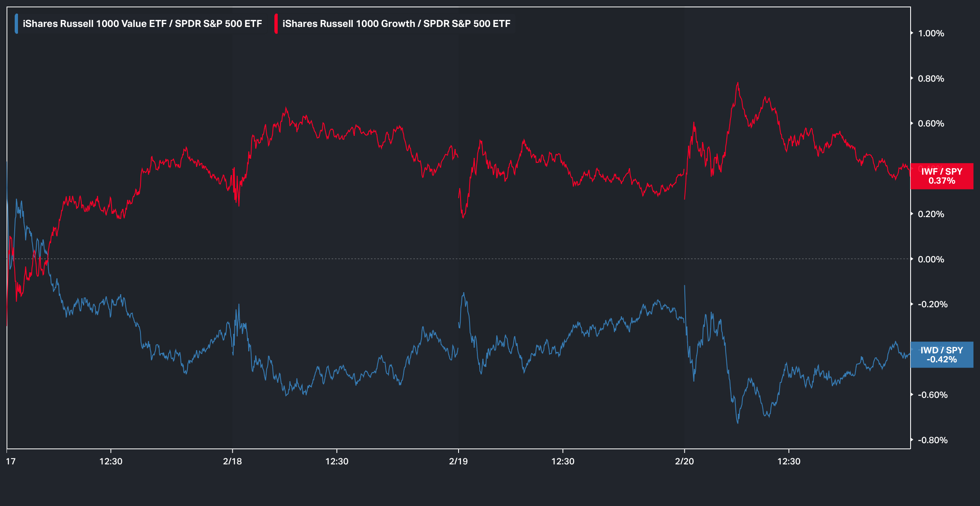Screen dimensions: 980x506
Task: Click the -0.60% y-axis label
Action: click(x=932, y=395)
